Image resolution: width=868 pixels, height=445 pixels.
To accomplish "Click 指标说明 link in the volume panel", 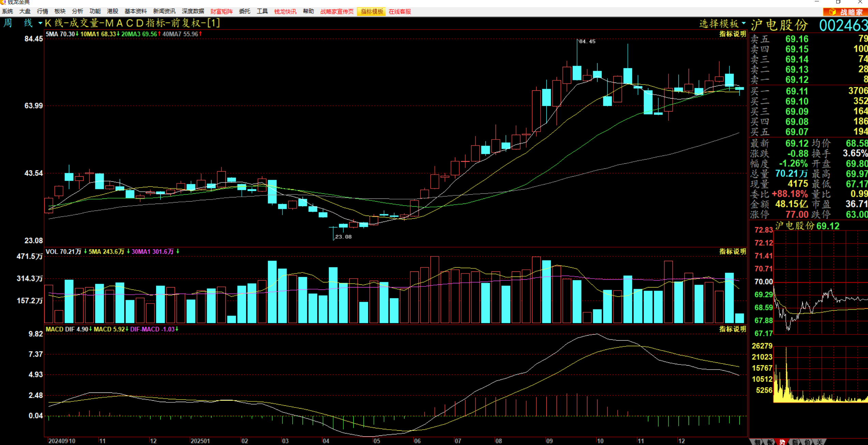I will pyautogui.click(x=733, y=252).
